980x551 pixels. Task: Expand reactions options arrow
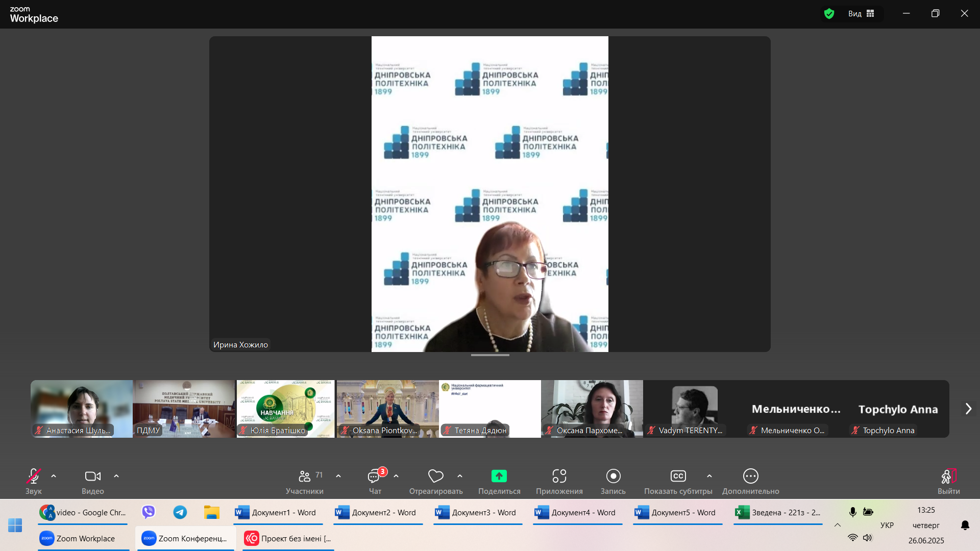(x=460, y=476)
